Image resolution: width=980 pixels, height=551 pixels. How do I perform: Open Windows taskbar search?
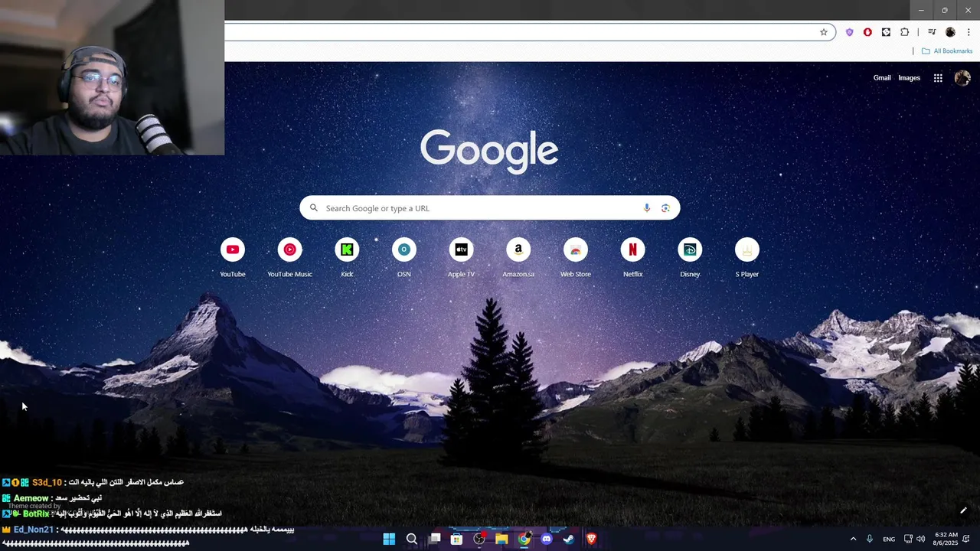[411, 539]
